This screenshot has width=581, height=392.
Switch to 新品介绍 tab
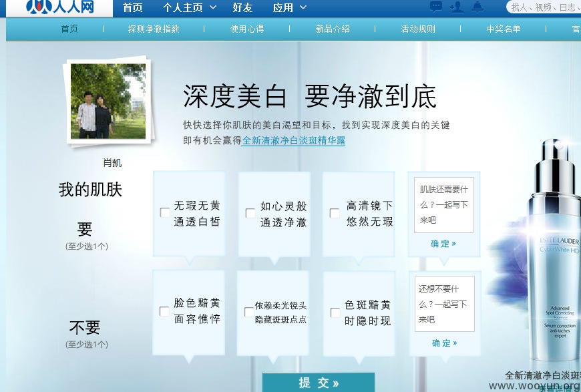point(333,29)
